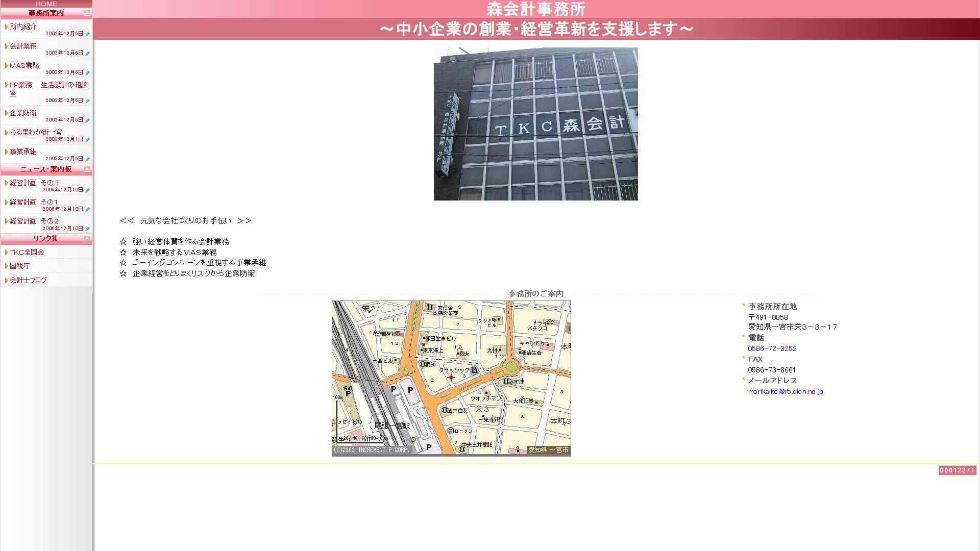The image size is (980, 551).
Task: Click the morikaikei email address link
Action: tap(785, 391)
